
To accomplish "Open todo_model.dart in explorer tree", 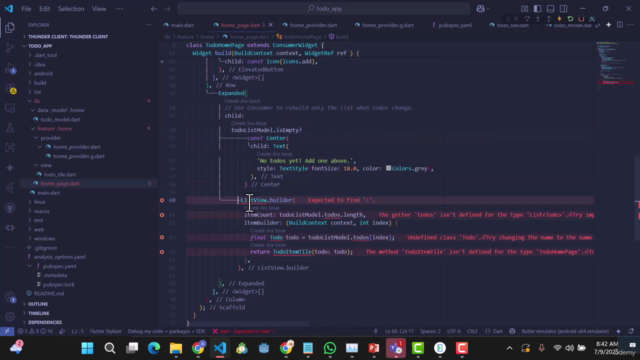I will point(60,119).
